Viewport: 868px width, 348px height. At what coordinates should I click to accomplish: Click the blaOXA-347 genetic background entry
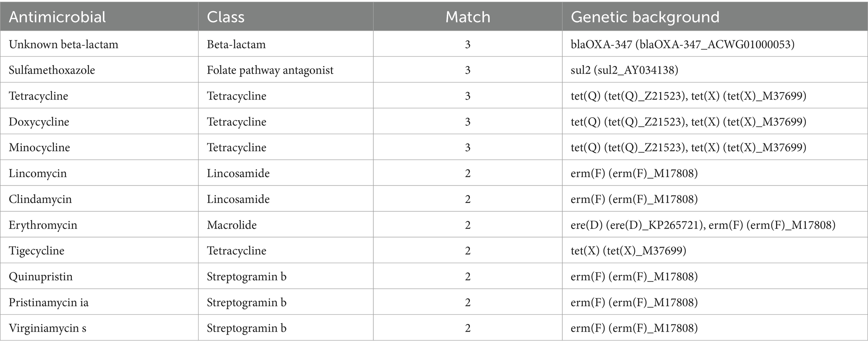[x=682, y=44]
